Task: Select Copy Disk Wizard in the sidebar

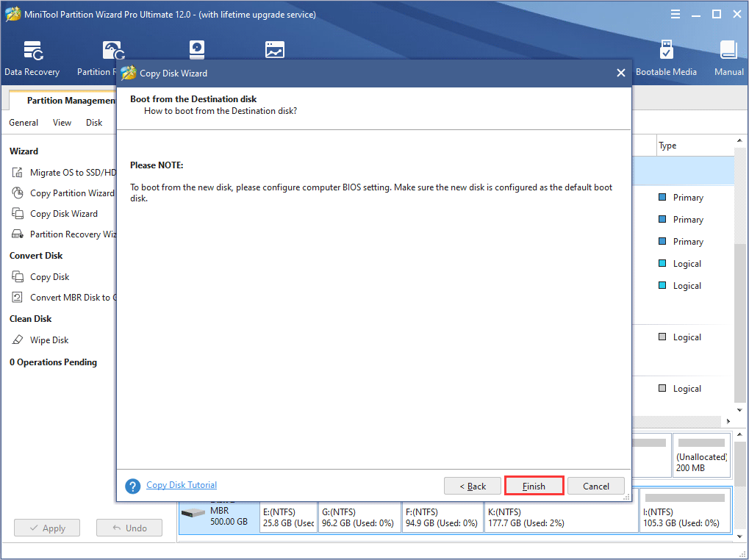Action: click(54, 213)
